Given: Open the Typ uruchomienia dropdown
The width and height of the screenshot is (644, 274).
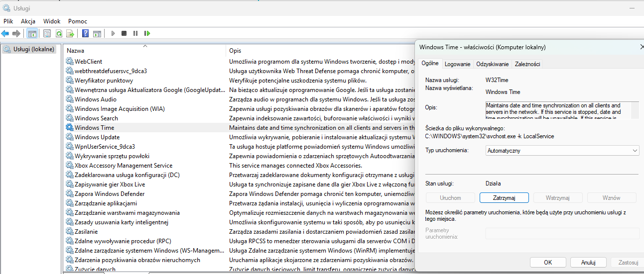Looking at the screenshot, I should pyautogui.click(x=562, y=150).
